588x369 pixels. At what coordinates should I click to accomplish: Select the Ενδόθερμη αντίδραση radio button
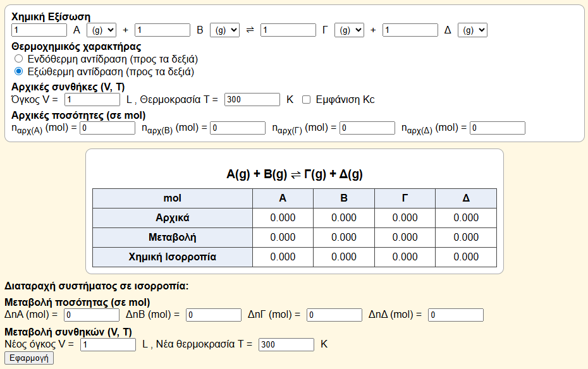19,59
